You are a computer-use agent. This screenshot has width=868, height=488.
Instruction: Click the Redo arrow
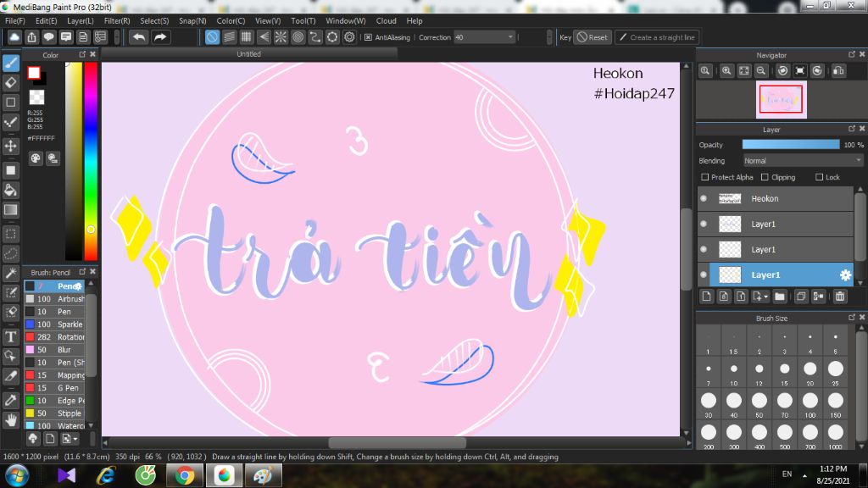[x=160, y=37]
